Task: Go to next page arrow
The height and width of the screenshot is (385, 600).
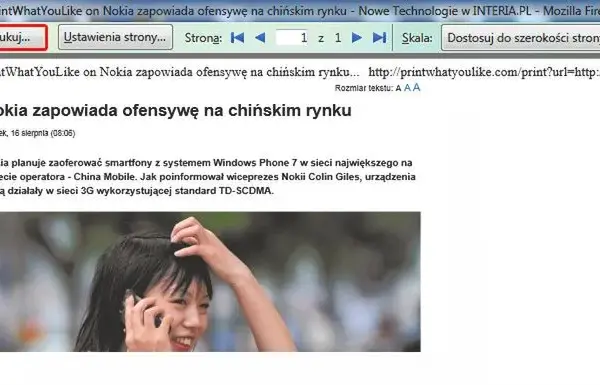Action: (357, 38)
